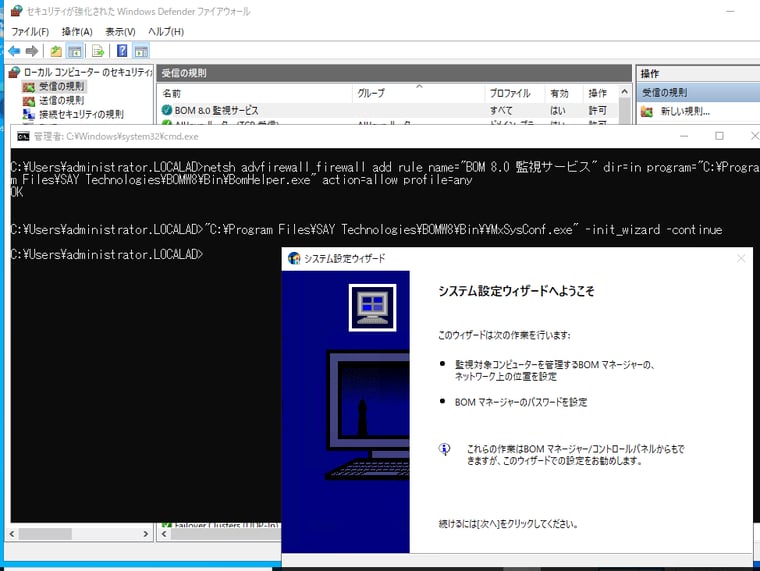Minimize the Windows Defender Firewall window
This screenshot has height=571, width=760.
[730, 11]
